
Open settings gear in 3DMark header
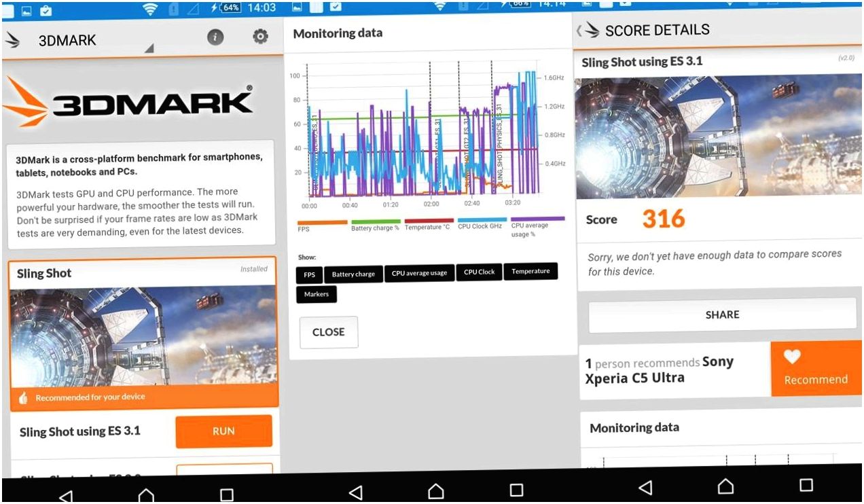pyautogui.click(x=260, y=37)
